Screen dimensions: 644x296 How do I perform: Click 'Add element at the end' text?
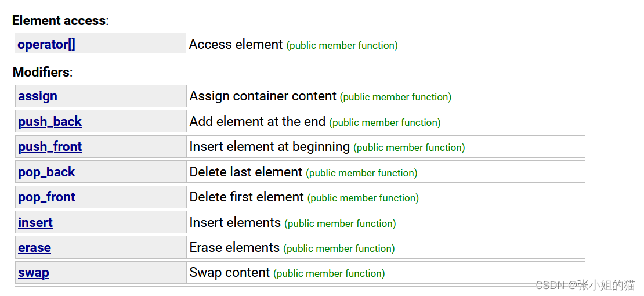(258, 122)
